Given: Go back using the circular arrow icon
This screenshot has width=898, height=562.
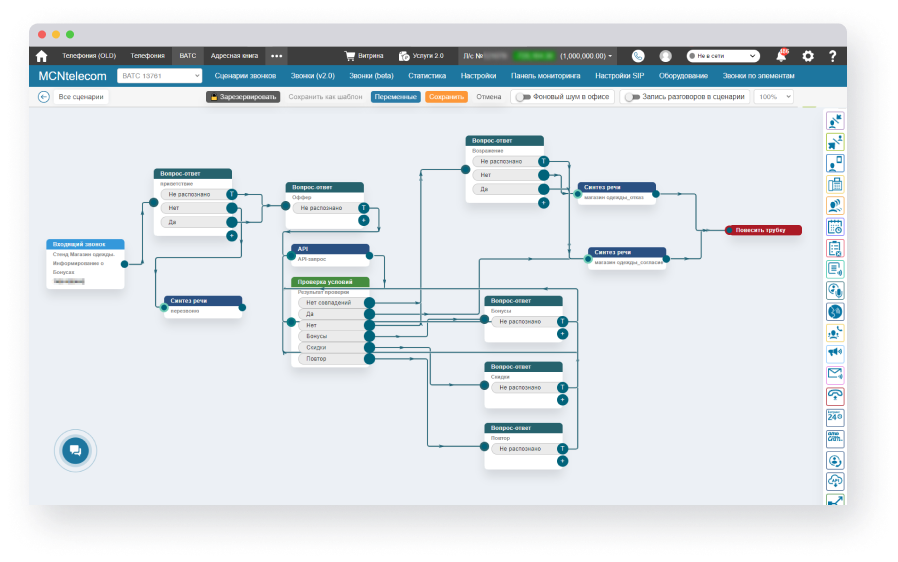Looking at the screenshot, I should click(44, 97).
